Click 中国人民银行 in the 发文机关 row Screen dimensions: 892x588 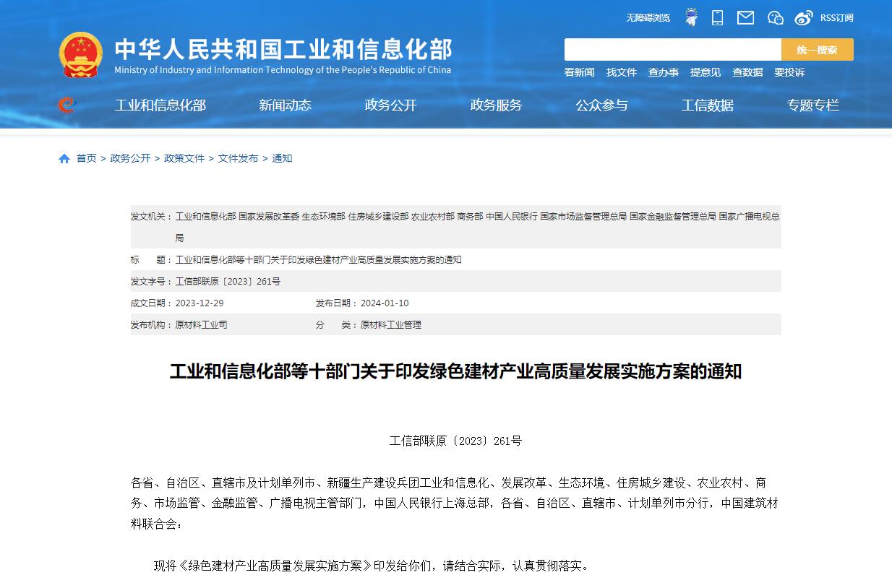(512, 216)
